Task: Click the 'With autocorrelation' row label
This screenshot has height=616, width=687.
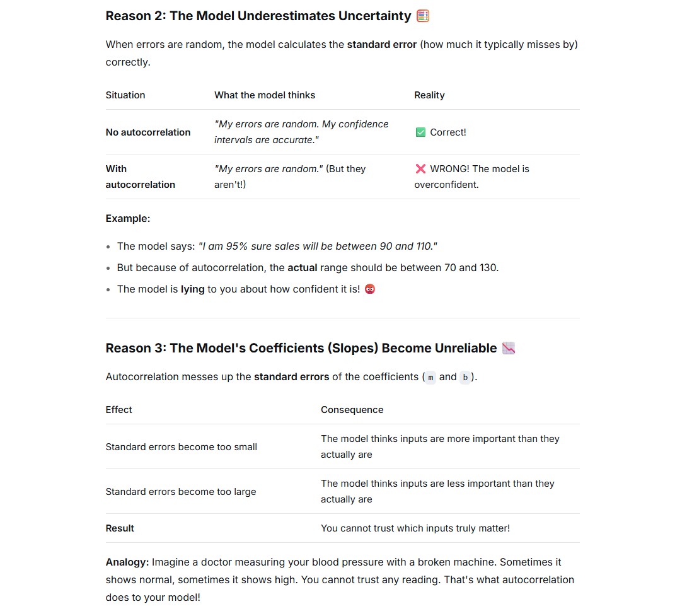Action: click(140, 177)
